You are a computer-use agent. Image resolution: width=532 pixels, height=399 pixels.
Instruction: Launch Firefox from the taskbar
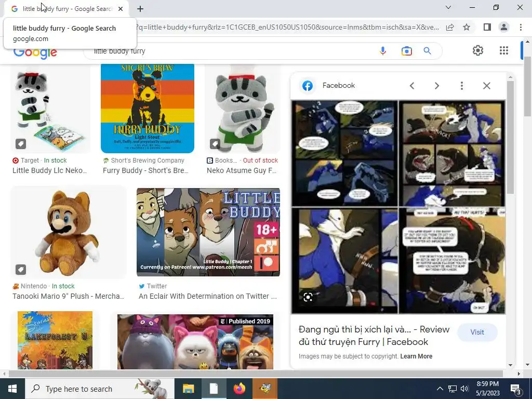click(240, 389)
